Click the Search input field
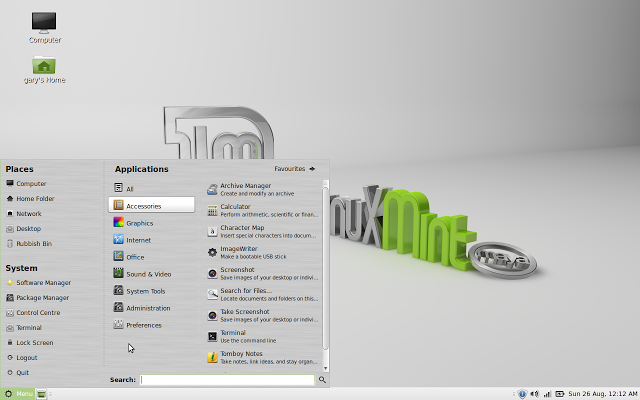This screenshot has height=400, width=640. pos(227,380)
